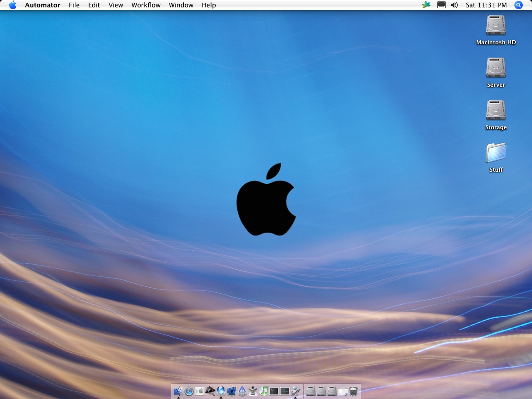This screenshot has width=532, height=399.
Task: Click the Automator robot Dock icon
Action: [296, 391]
